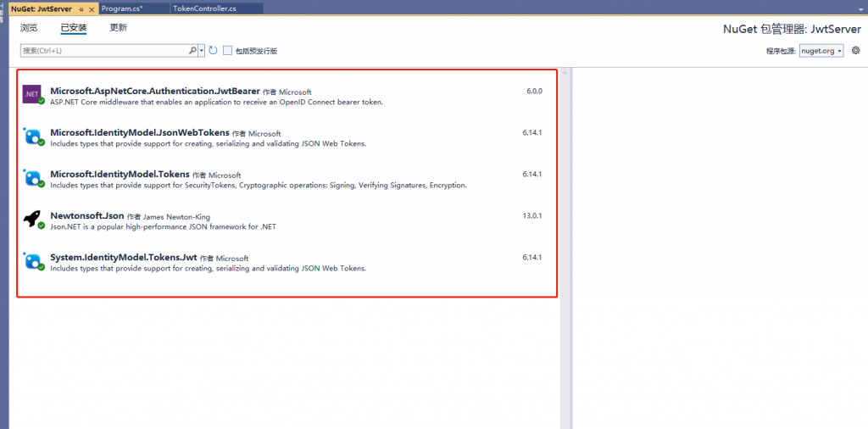Click the System.IdentityModel.Tokens.Jwt package icon
This screenshot has height=429, width=868.
point(32,261)
